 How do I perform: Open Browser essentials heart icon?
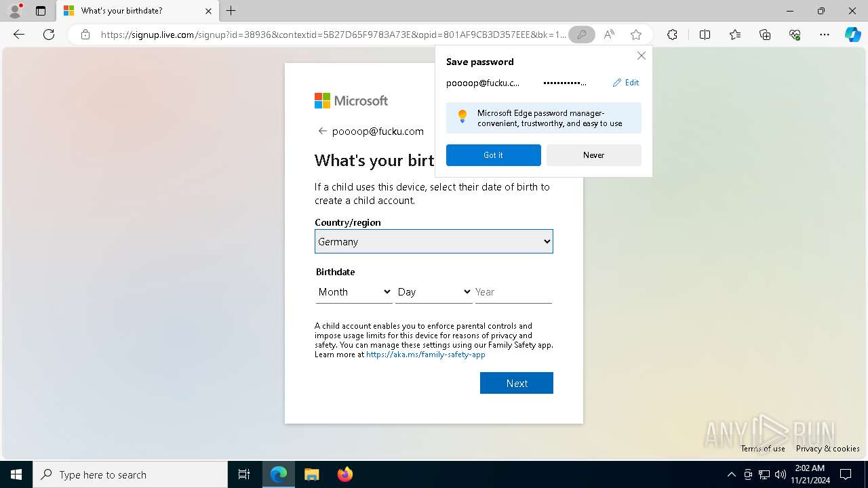point(795,35)
